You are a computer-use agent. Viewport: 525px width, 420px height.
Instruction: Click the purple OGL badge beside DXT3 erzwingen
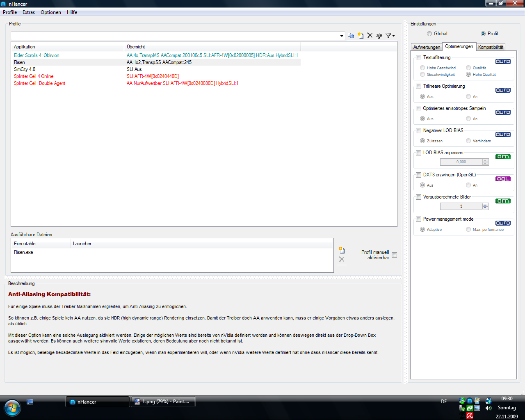pos(503,179)
